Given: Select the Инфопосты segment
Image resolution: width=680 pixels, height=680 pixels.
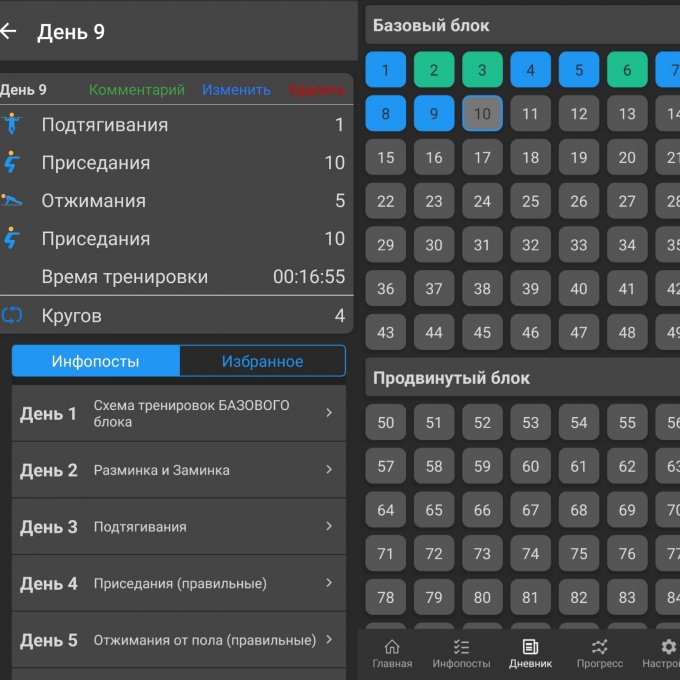Looking at the screenshot, I should click(96, 361).
